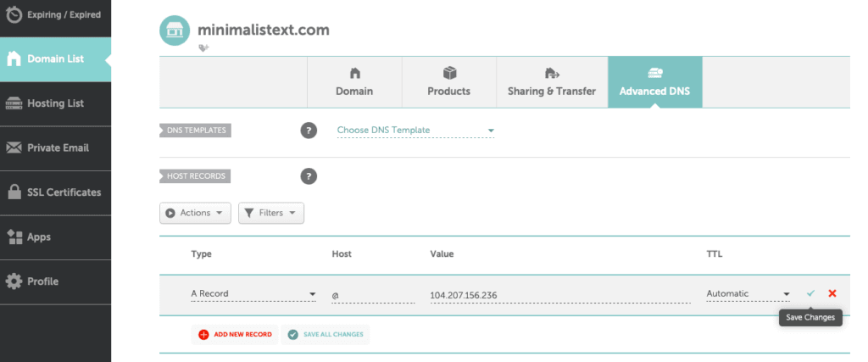
Task: Open the Actions dropdown
Action: point(195,213)
